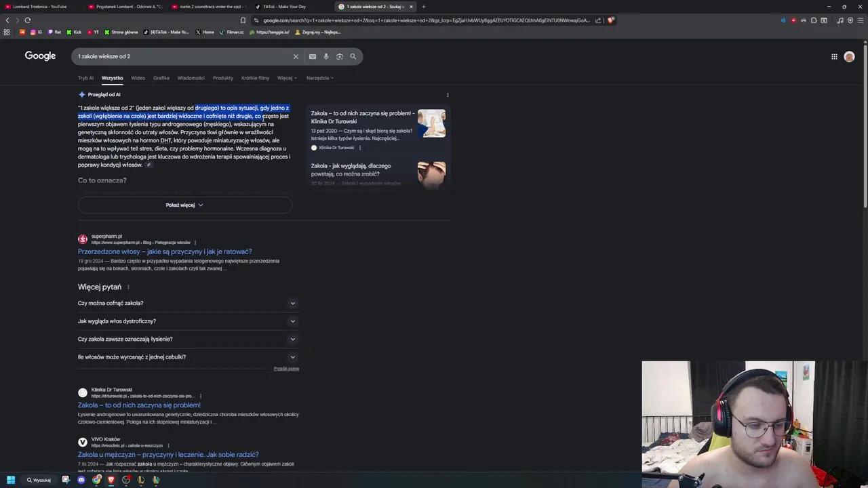Viewport: 868px width, 488px height.
Task: Expand AI overview with 'Pokaż więcej'
Action: [x=184, y=205]
